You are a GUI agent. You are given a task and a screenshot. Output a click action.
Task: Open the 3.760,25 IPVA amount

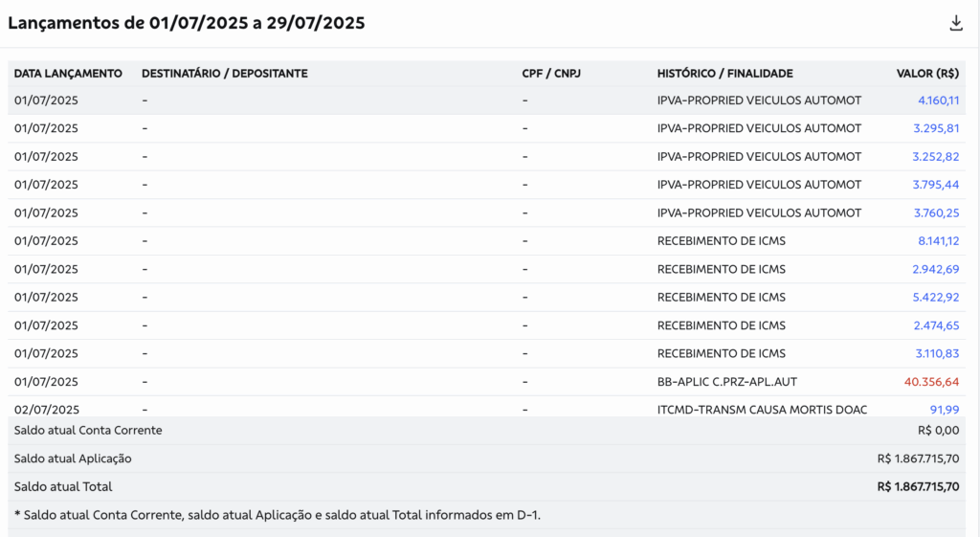[936, 213]
